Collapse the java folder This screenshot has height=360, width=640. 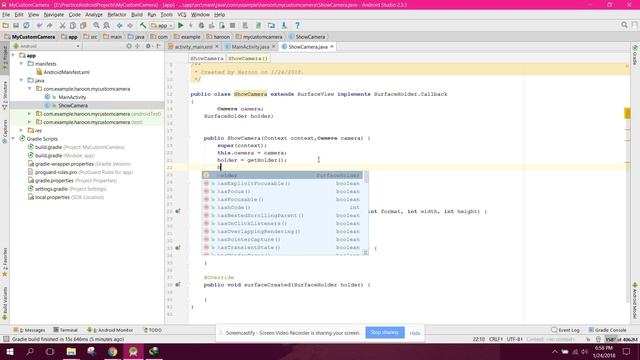pos(22,80)
